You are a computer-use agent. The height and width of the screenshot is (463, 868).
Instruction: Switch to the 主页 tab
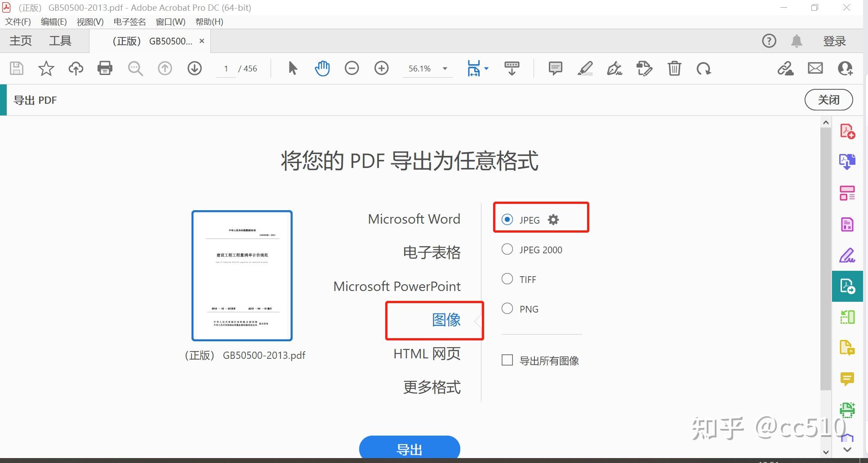19,40
